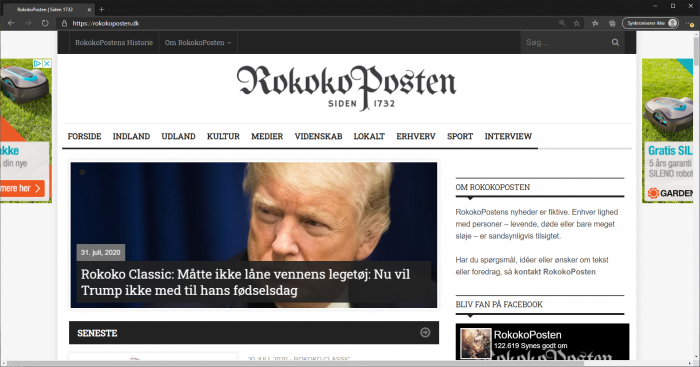Go back using the browser back arrow
The height and width of the screenshot is (367, 700).
pos(11,23)
